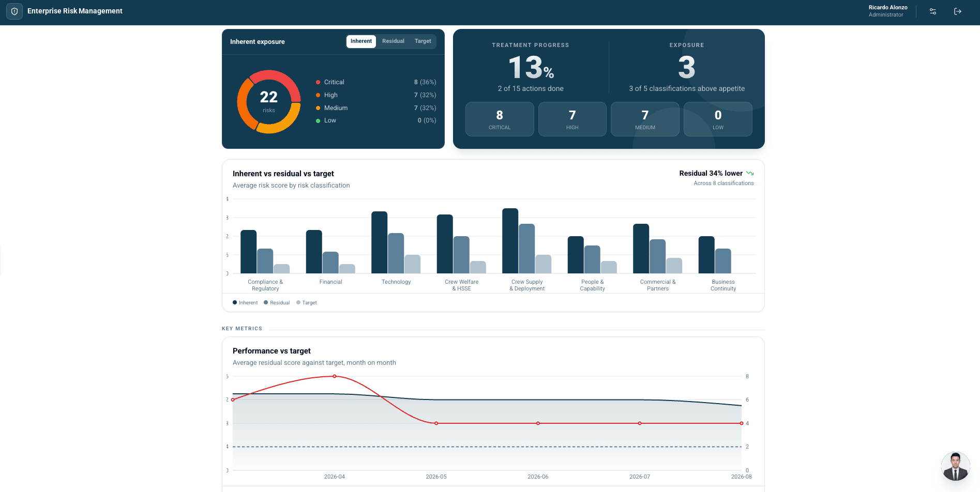Open the settings sliders icon in header
The height and width of the screenshot is (492, 980).
(x=933, y=11)
